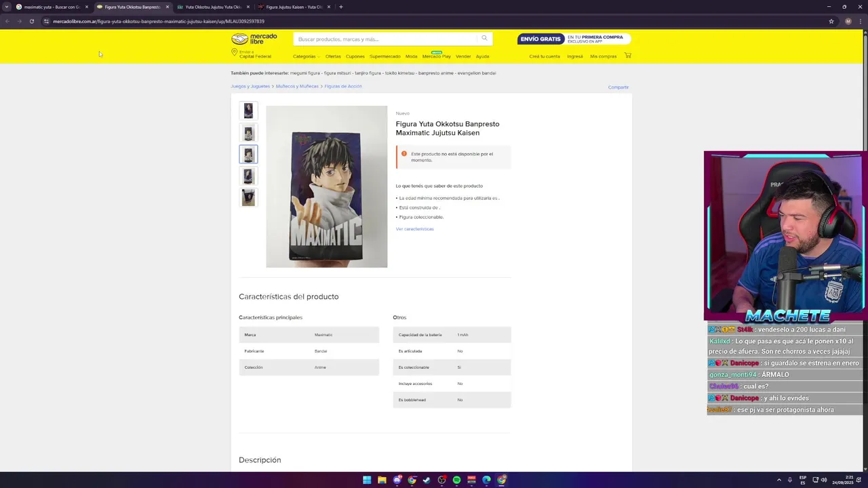Reload the page with the refresh icon
This screenshot has height=488, width=868.
[31, 21]
